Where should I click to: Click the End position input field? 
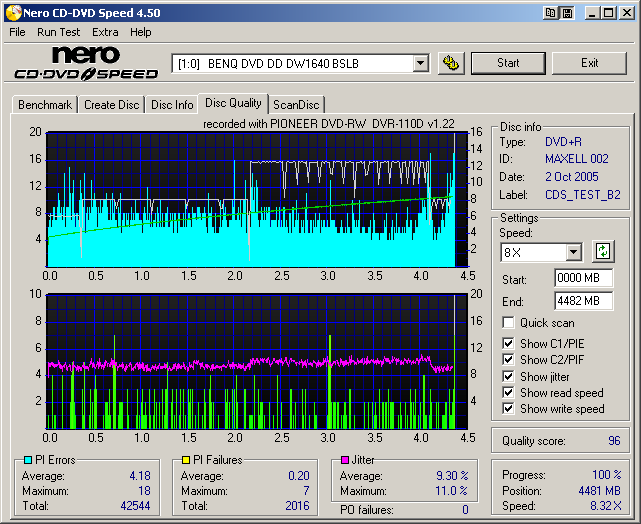(583, 300)
